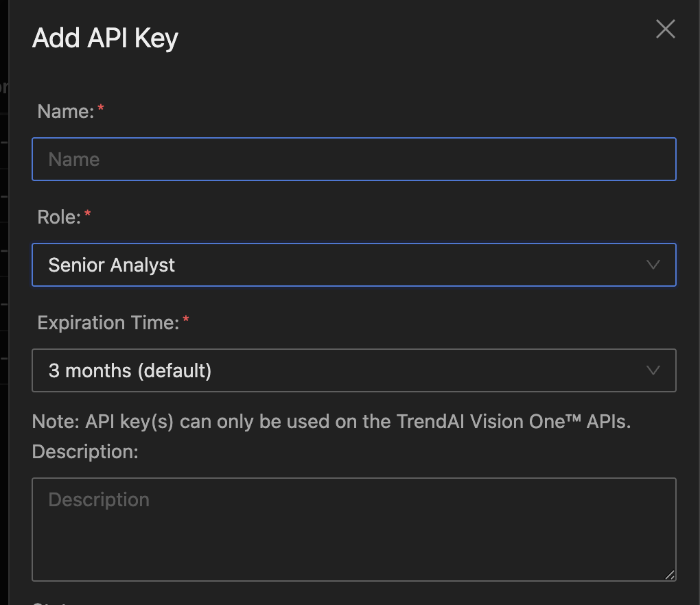The height and width of the screenshot is (605, 700).
Task: Click the red asterisk beside Role label
Action: (x=87, y=215)
